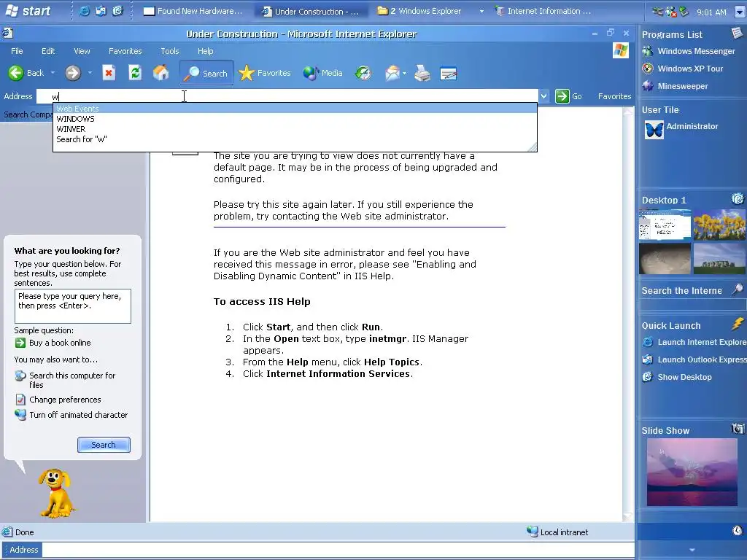Viewport: 747px width, 560px height.
Task: Open Windows Messenger from Programs List
Action: point(689,51)
